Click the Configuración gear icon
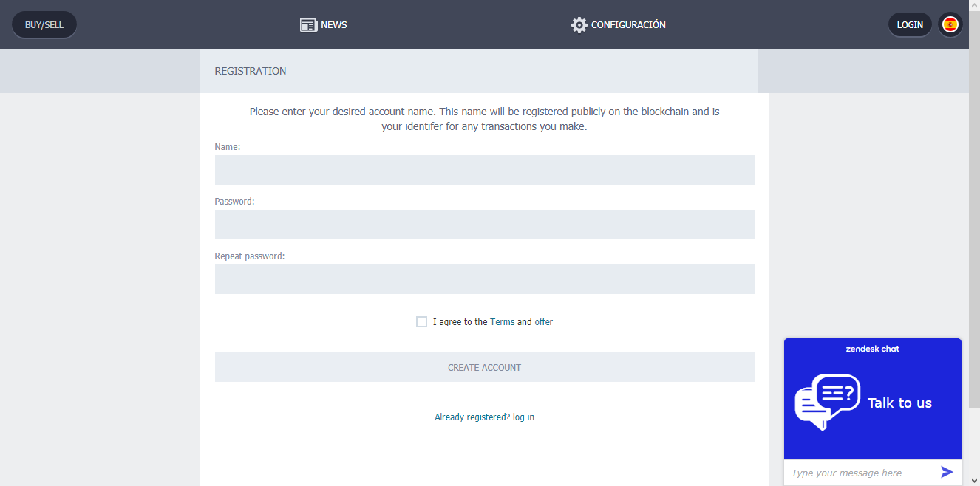Screen dimensions: 980x486 click(579, 25)
